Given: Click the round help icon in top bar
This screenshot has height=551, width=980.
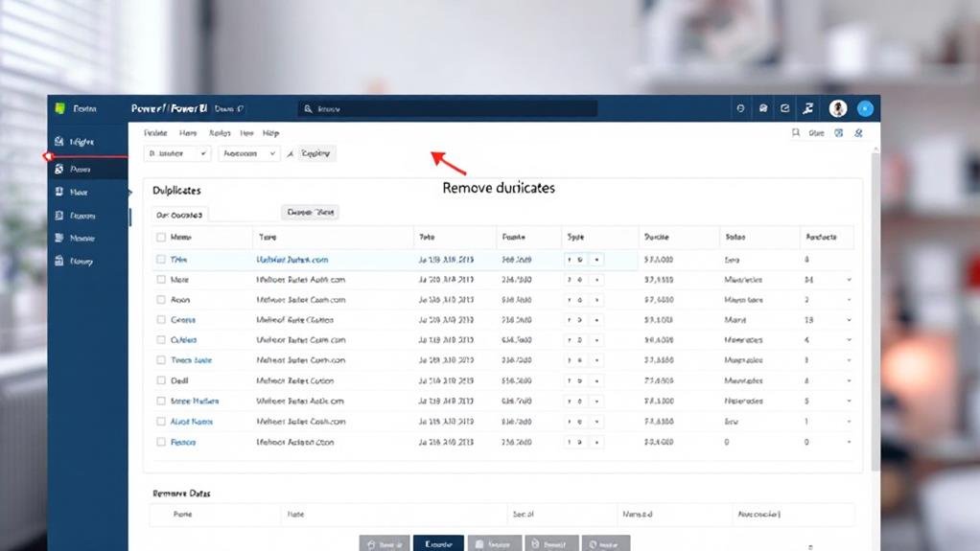Looking at the screenshot, I should coord(740,108).
